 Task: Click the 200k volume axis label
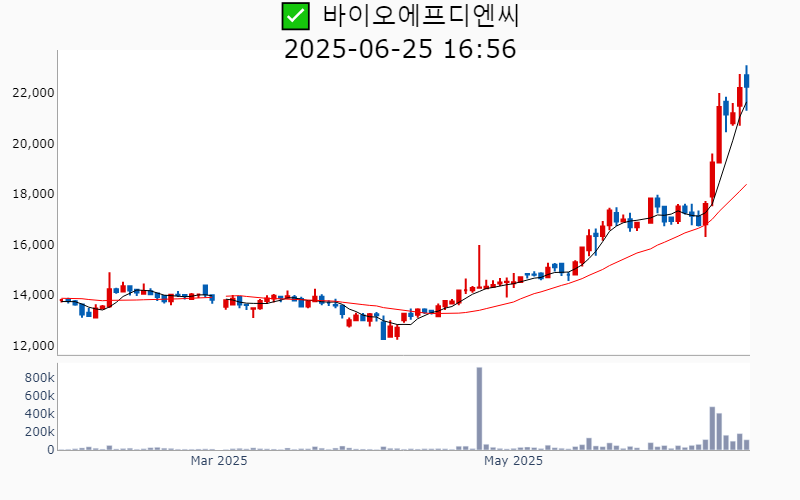[40, 432]
